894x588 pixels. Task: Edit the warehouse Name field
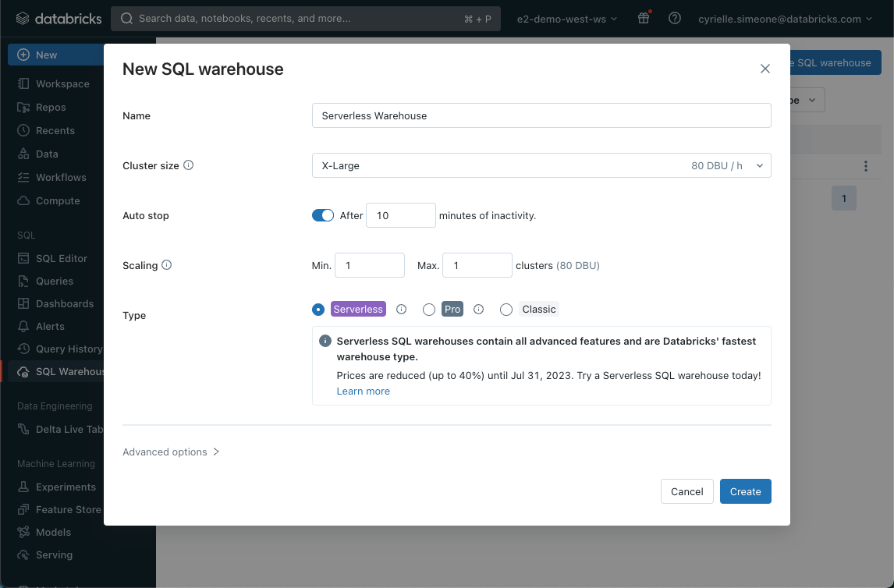[541, 115]
